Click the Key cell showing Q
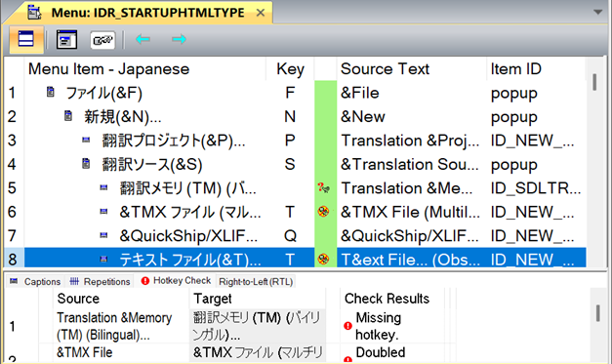Screen dimensions: 612x364 click(x=290, y=235)
